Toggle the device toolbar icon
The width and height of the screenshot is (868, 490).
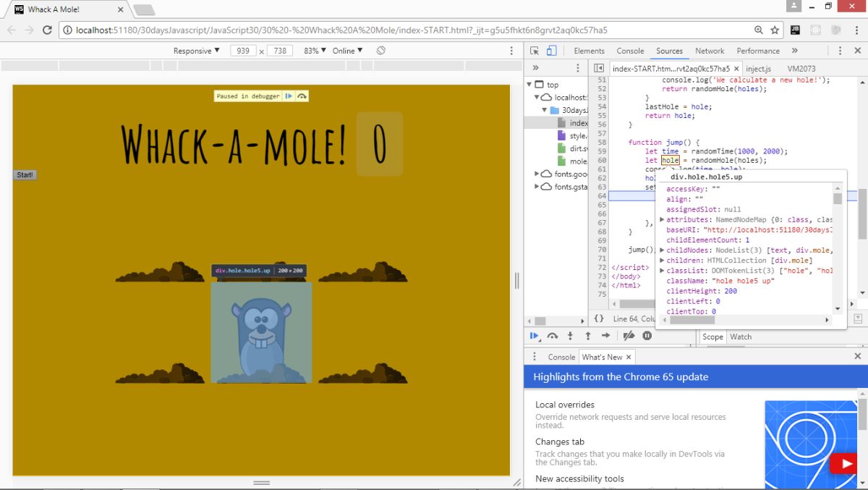551,51
